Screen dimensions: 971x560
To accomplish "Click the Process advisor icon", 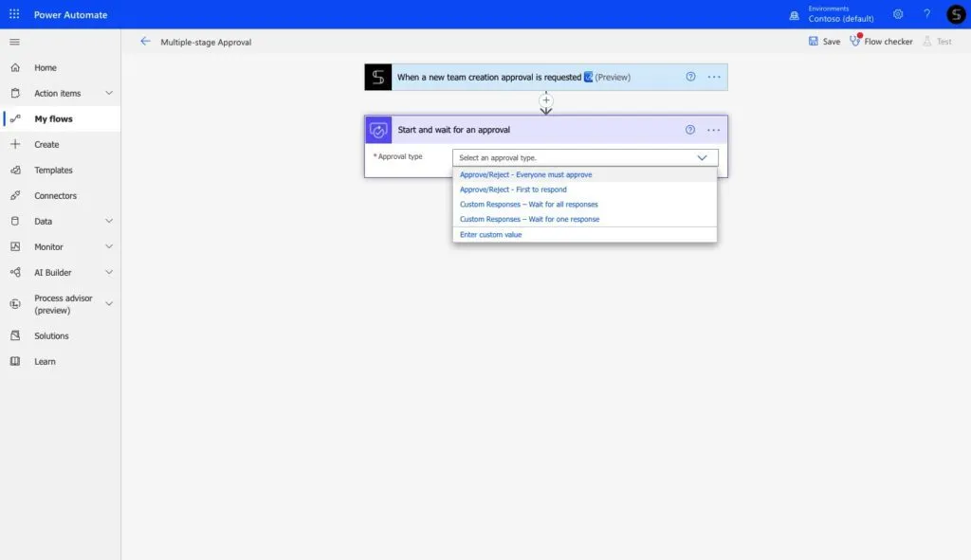I will pos(15,304).
